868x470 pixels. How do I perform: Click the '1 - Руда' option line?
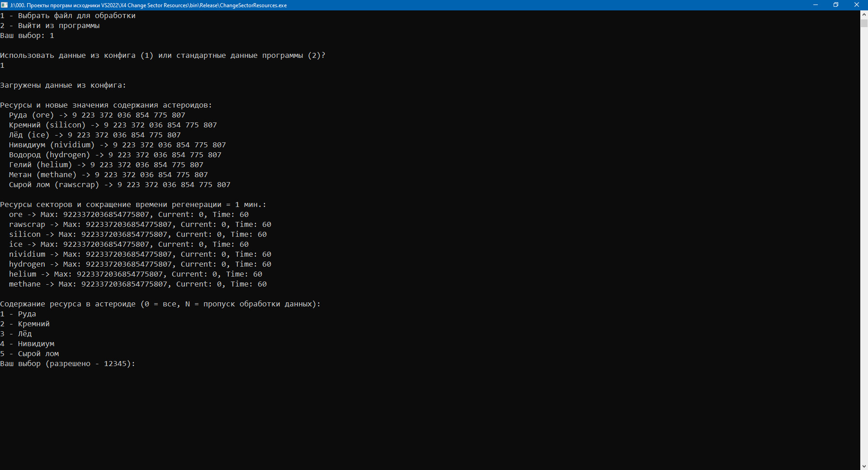pyautogui.click(x=18, y=314)
